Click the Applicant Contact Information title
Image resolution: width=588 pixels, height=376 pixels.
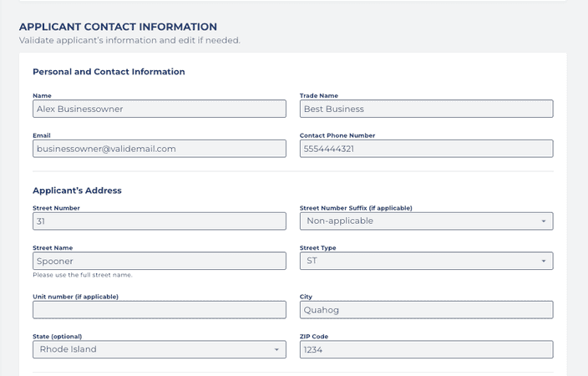tap(118, 27)
